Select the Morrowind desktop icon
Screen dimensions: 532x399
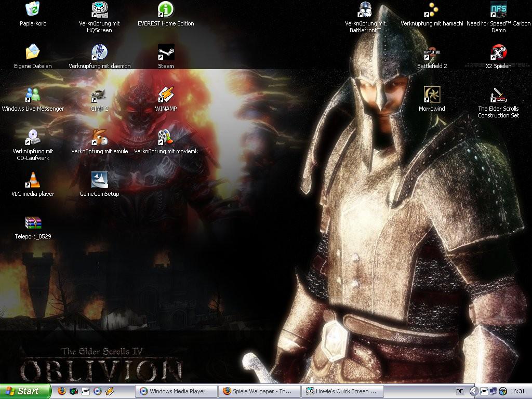coord(432,95)
